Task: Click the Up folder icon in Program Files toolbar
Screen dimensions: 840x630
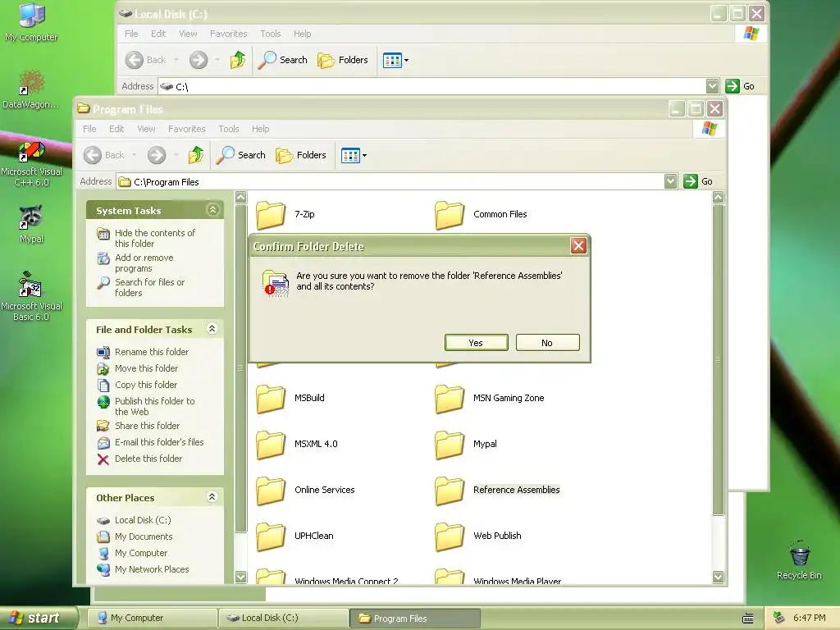Action: click(x=195, y=155)
